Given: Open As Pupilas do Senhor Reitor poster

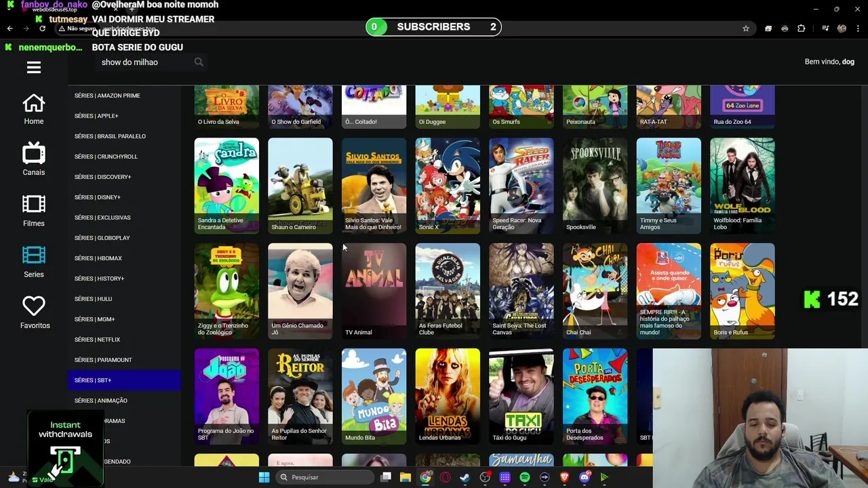Looking at the screenshot, I should click(x=300, y=396).
